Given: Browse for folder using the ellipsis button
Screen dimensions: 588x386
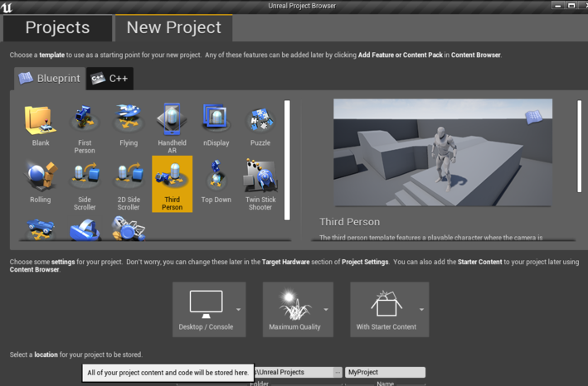Looking at the screenshot, I should 338,372.
